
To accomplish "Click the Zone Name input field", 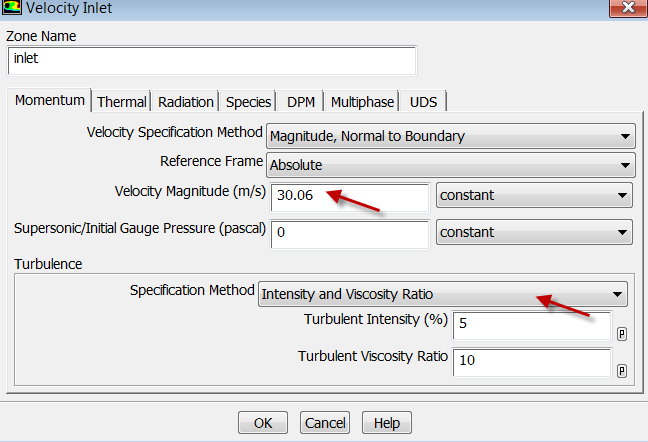I will [x=211, y=59].
